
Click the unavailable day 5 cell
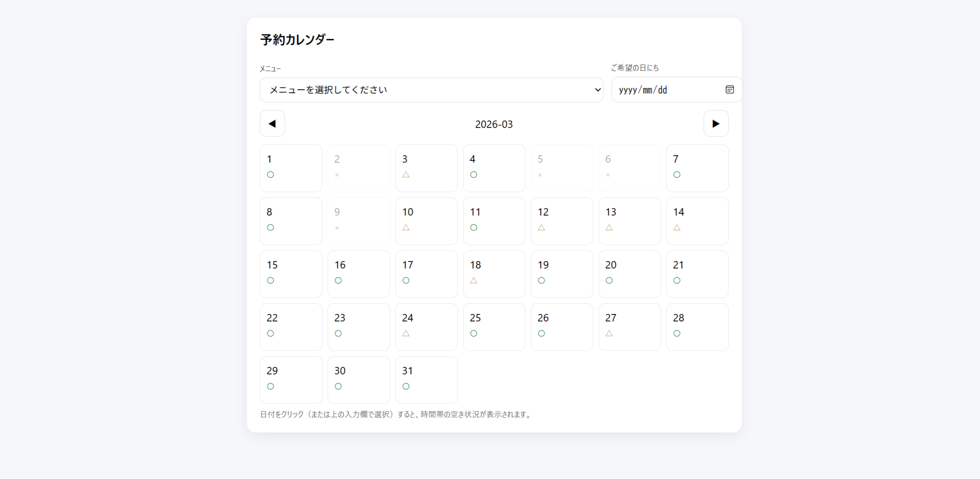[562, 168]
